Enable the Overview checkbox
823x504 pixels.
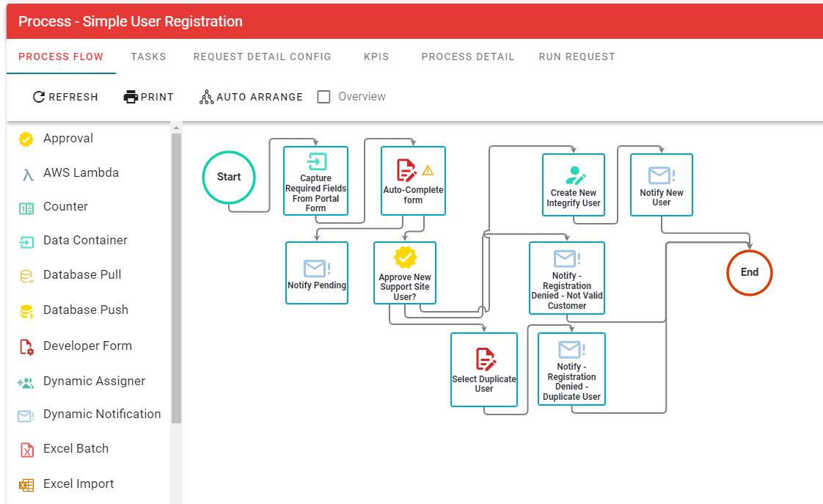(324, 97)
